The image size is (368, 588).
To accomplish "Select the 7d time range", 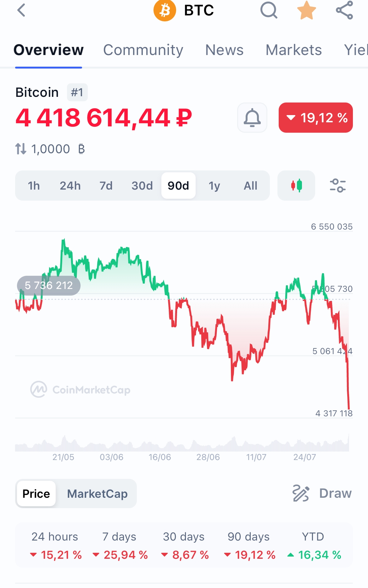I will [106, 186].
